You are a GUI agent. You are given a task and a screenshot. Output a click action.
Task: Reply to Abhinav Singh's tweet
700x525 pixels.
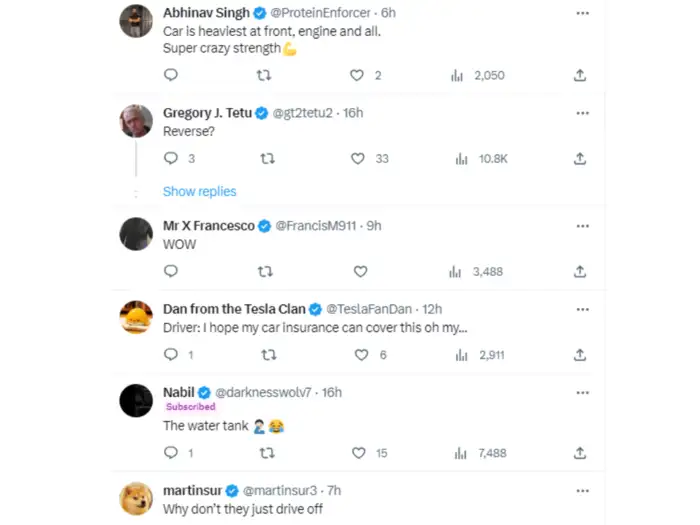click(x=170, y=75)
